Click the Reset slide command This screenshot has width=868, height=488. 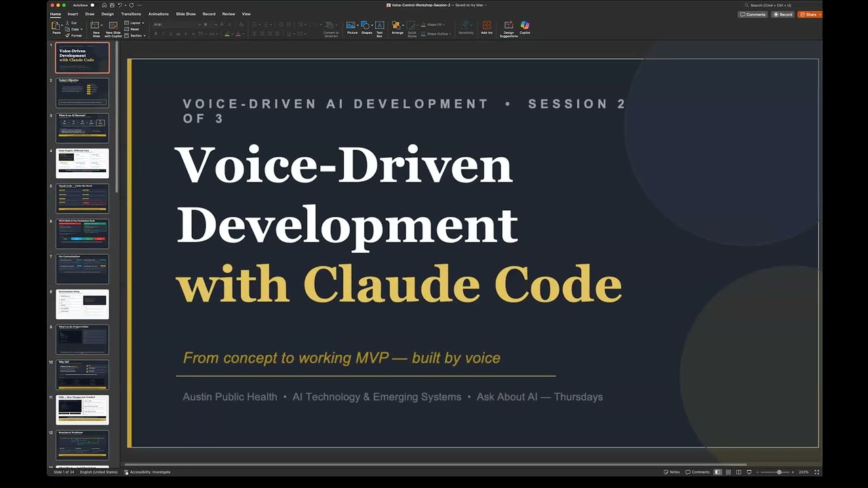pyautogui.click(x=132, y=29)
